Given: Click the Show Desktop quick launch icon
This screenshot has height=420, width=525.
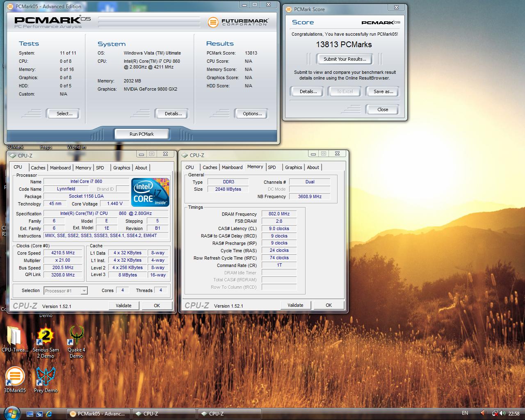Looking at the screenshot, I should (x=30, y=414).
